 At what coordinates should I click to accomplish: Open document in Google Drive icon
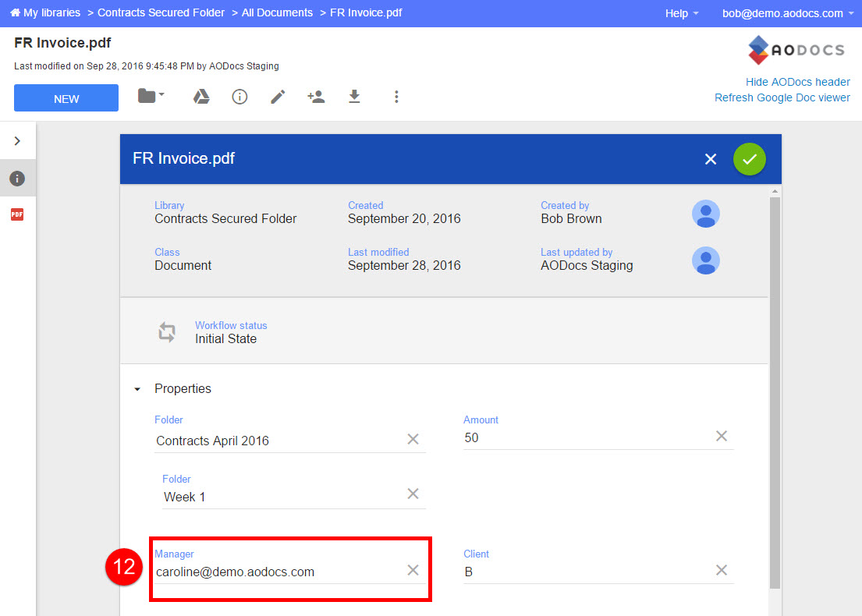(x=201, y=97)
